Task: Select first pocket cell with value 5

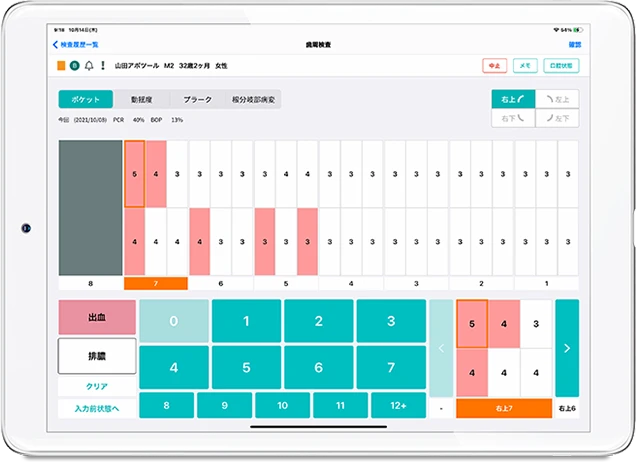Action: [134, 174]
